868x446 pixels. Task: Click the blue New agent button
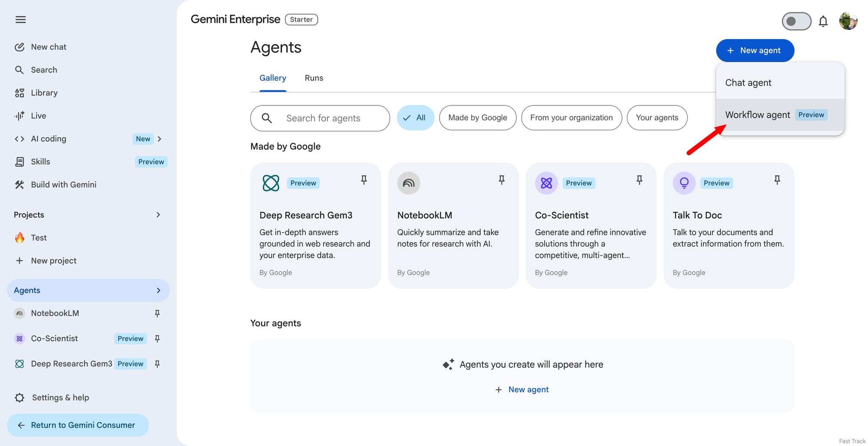(x=755, y=51)
